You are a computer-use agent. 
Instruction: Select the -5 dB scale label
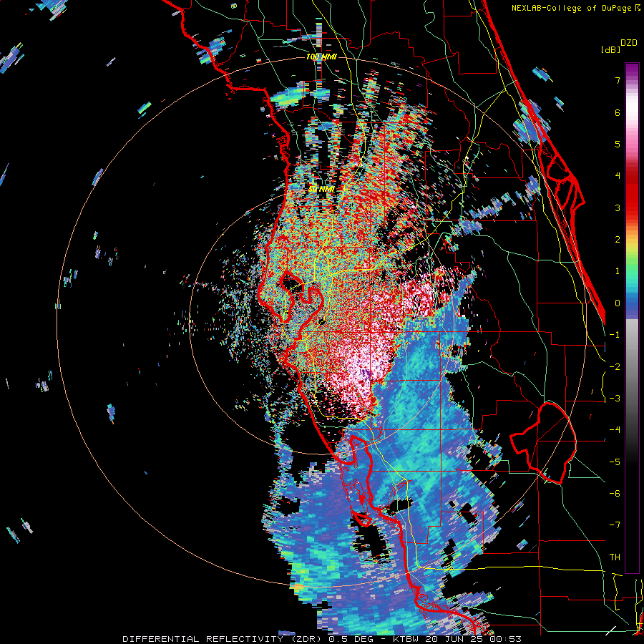[x=615, y=462]
